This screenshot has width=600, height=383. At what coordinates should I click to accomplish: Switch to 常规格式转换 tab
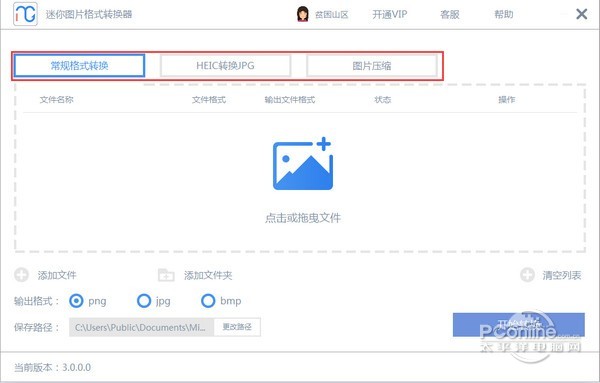[79, 65]
